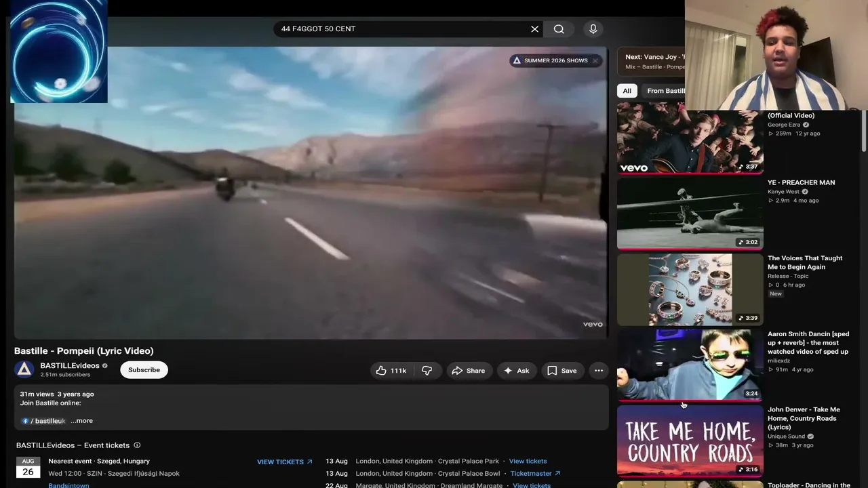Open The Voices That Taught Me title
The width and height of the screenshot is (868, 488).
805,262
